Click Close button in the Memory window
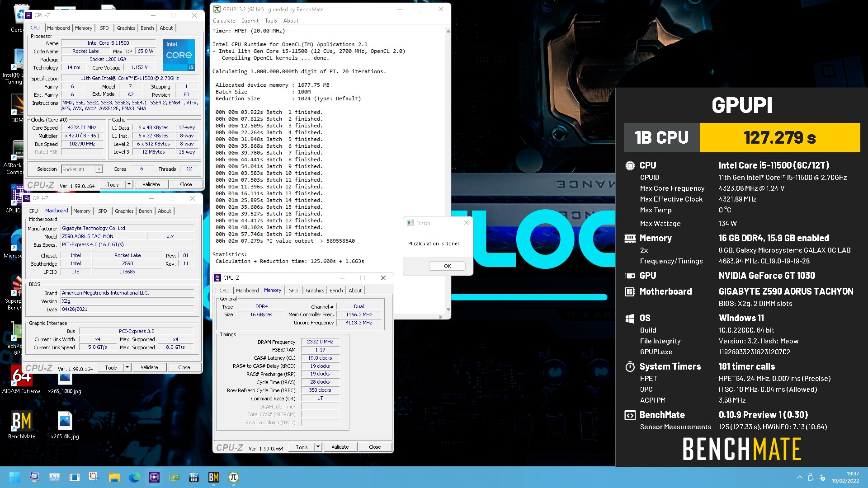This screenshot has width=868, height=488. 375,447
